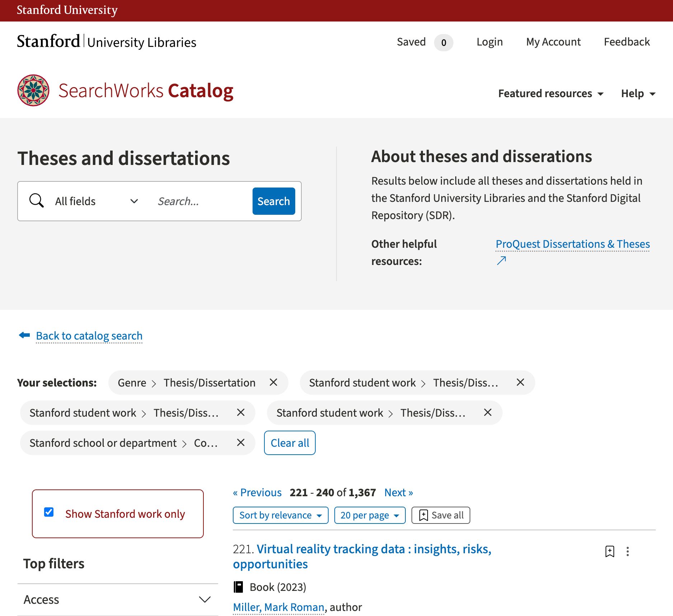Expand the Access filter section
This screenshot has width=673, height=616.
tap(118, 600)
